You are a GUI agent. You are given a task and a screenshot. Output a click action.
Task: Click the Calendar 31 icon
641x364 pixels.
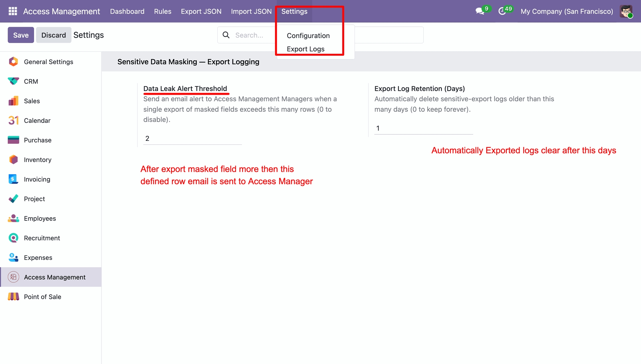(13, 120)
